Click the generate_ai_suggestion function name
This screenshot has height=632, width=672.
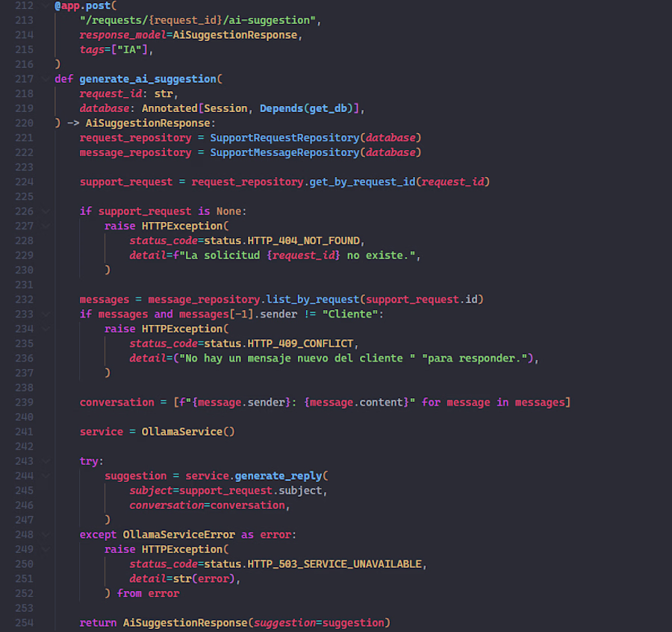(148, 79)
